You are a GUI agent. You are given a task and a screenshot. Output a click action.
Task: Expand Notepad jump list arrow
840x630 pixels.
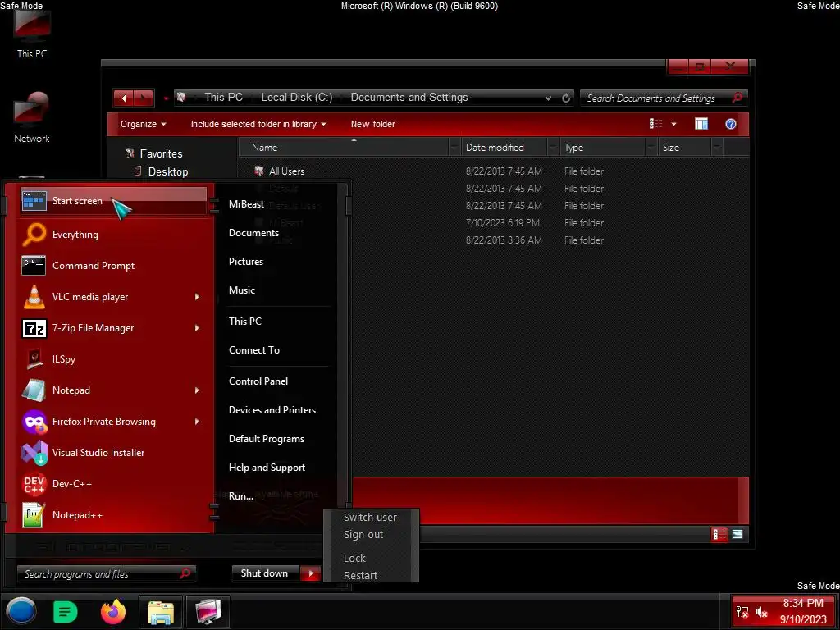click(197, 390)
